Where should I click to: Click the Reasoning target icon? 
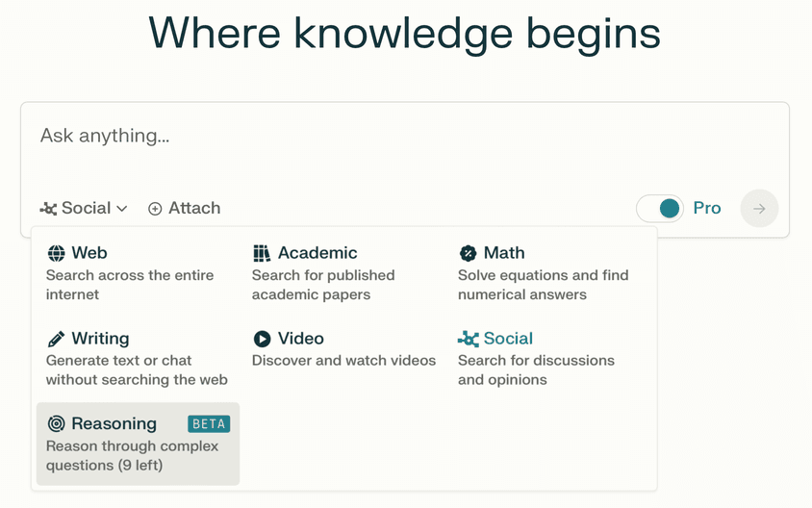[56, 423]
